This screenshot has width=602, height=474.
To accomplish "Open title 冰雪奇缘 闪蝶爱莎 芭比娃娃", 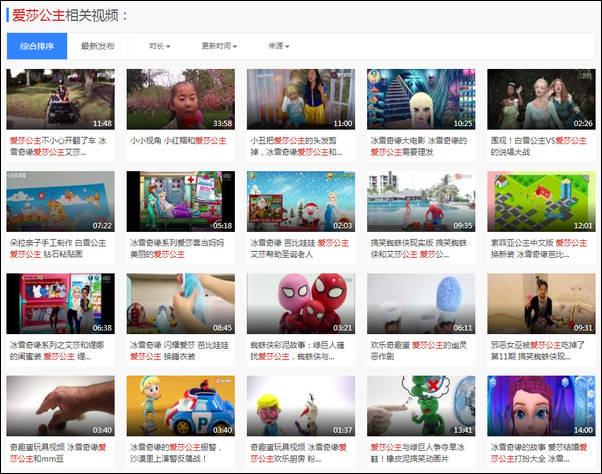I will click(179, 350).
